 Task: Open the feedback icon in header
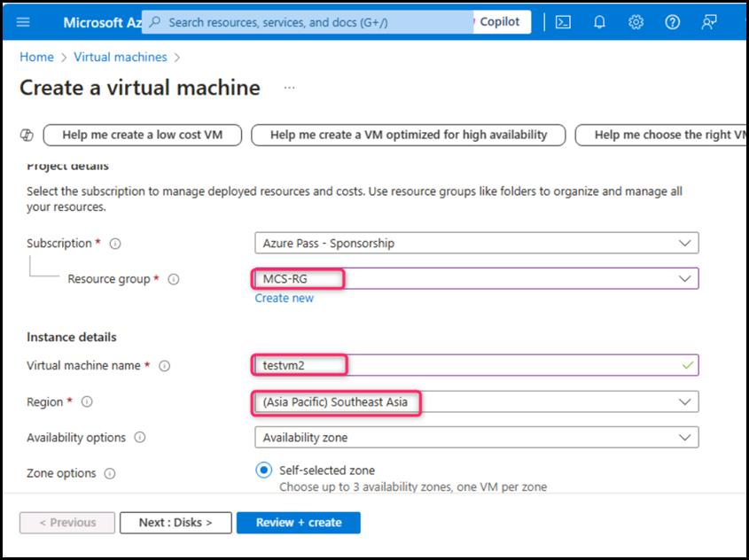(709, 22)
